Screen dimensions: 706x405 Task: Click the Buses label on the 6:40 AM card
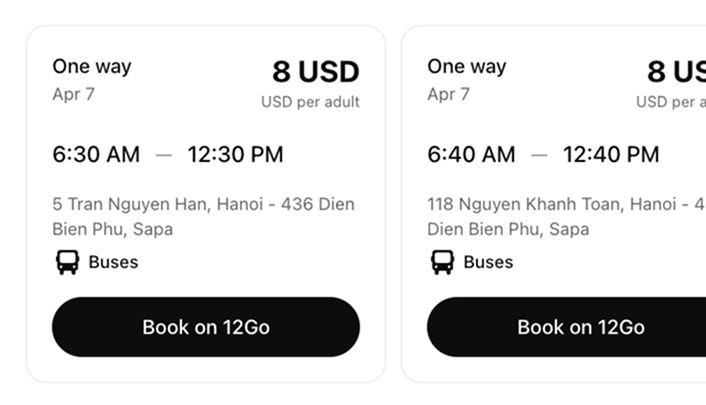point(488,263)
